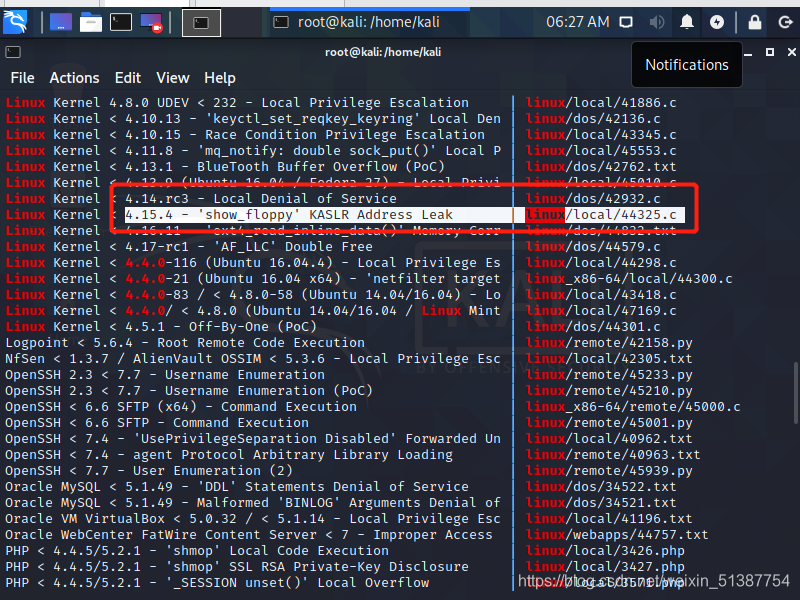Click the BlueTooth Buffer Overflow (PoC) line
The width and height of the screenshot is (800, 600).
click(x=225, y=167)
